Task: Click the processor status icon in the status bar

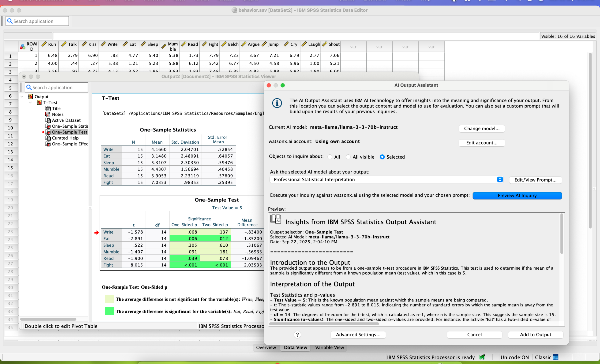Action: 483,357
